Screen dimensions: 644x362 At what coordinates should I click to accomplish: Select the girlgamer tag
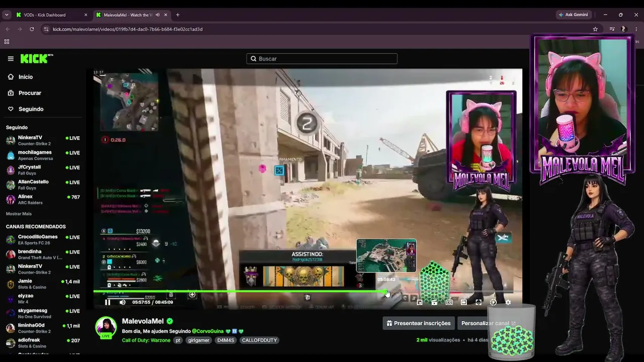click(198, 340)
